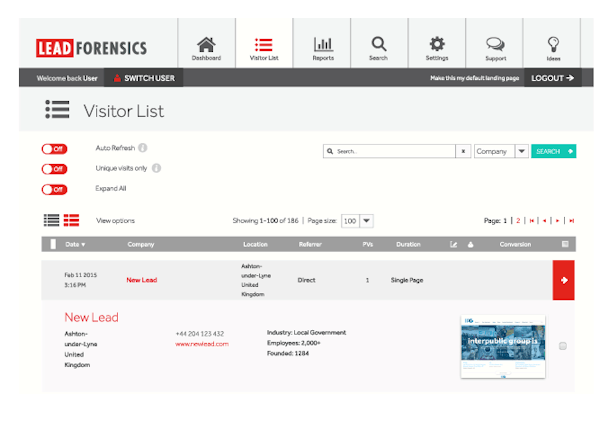The width and height of the screenshot is (600, 421).
Task: Click the magnifier inside the search field
Action: pyautogui.click(x=330, y=151)
